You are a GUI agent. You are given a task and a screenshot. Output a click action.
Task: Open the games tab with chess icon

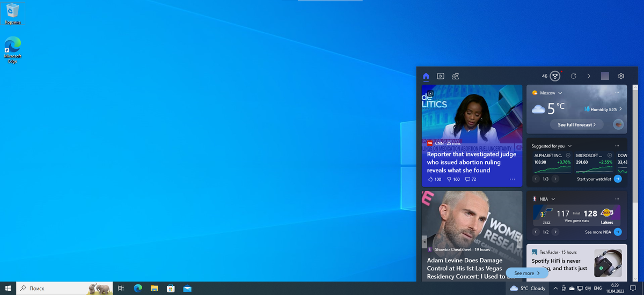tap(455, 76)
